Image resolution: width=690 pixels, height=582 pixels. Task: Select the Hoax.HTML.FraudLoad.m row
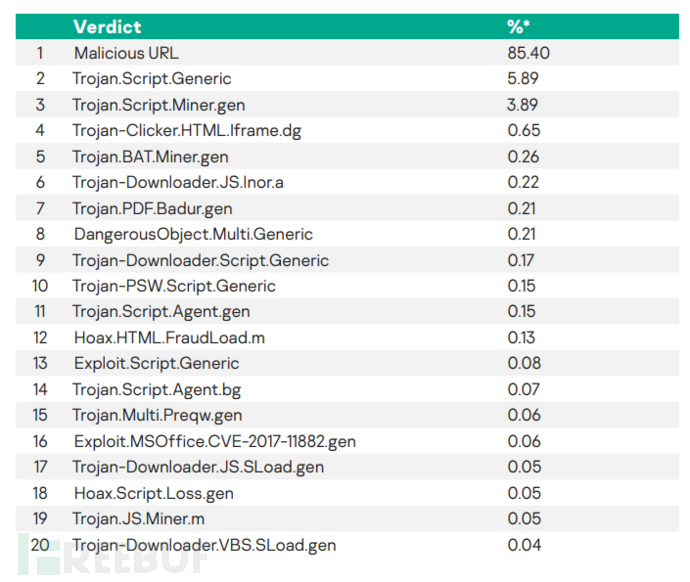(157, 338)
